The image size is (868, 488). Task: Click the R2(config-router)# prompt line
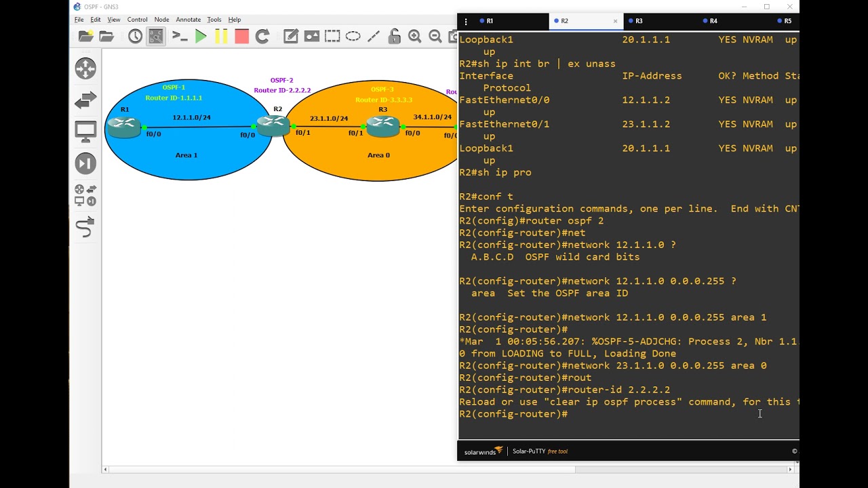513,414
